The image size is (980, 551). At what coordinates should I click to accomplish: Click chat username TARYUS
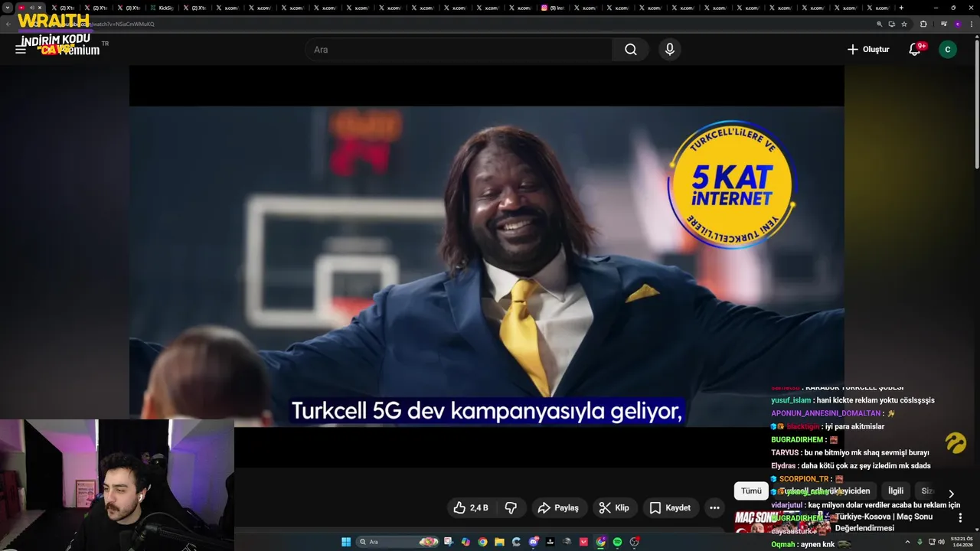click(785, 453)
